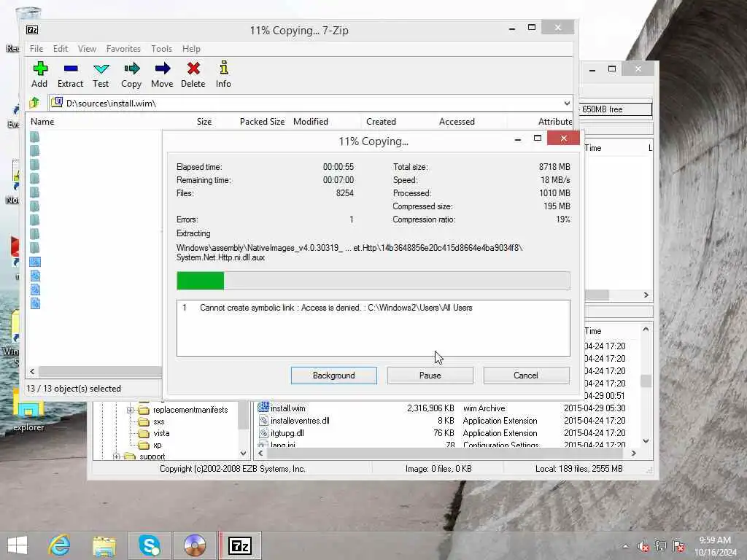The width and height of the screenshot is (747, 560).
Task: Click the file list scroll right arrow
Action: [x=633, y=453]
